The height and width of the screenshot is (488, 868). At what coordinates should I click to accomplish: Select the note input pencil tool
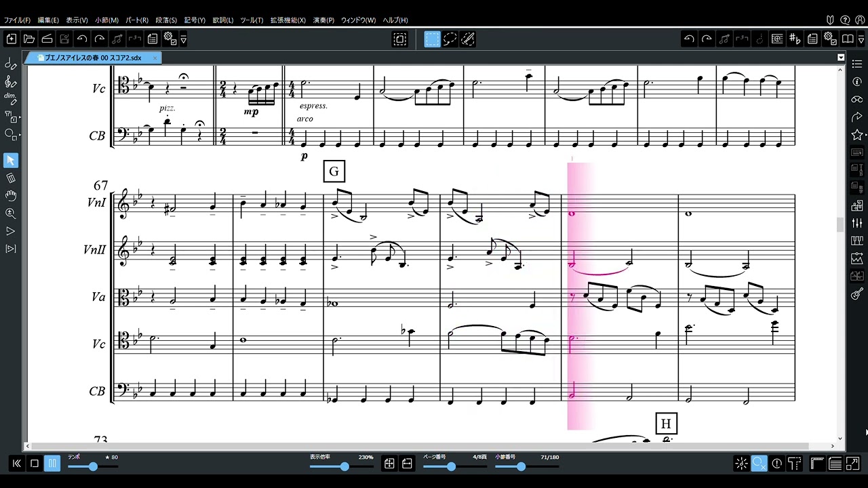click(x=10, y=64)
